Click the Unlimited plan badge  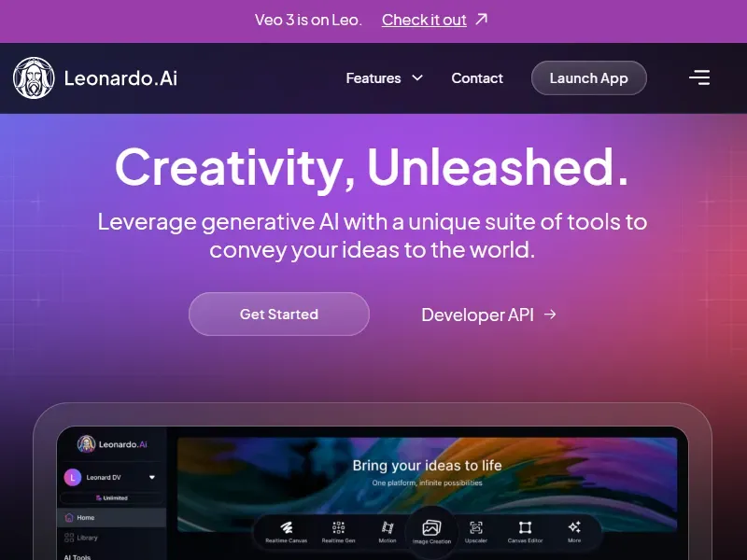(x=112, y=498)
